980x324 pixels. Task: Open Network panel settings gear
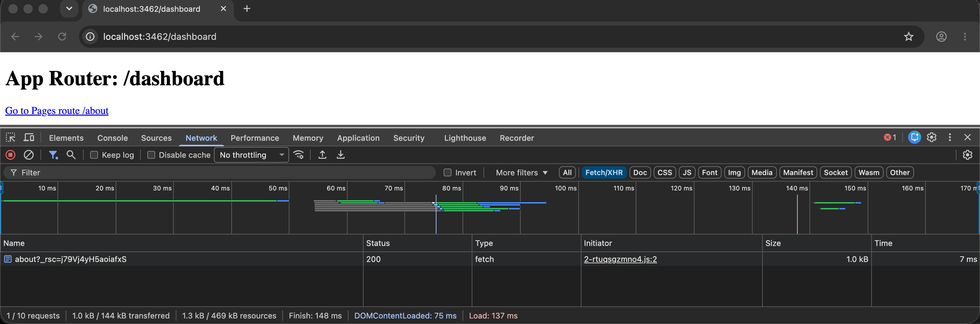coord(968,155)
